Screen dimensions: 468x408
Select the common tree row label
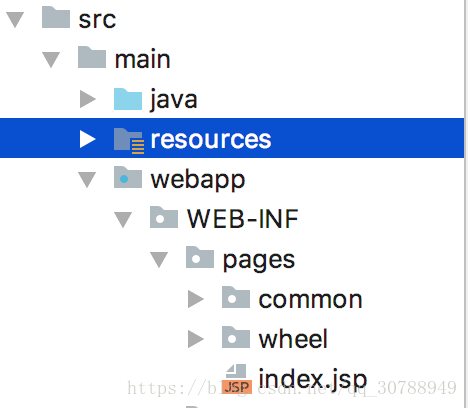click(x=310, y=300)
